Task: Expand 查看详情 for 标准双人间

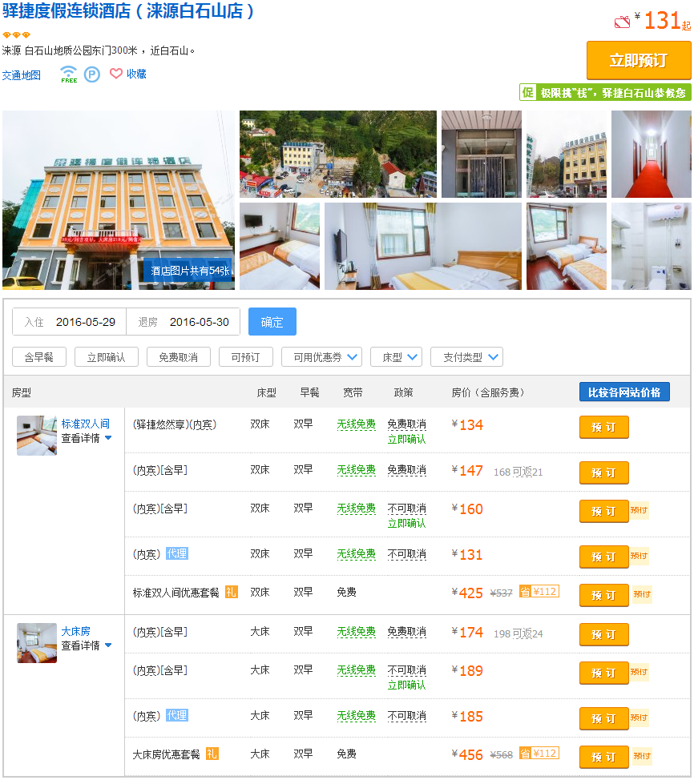Action: click(86, 438)
